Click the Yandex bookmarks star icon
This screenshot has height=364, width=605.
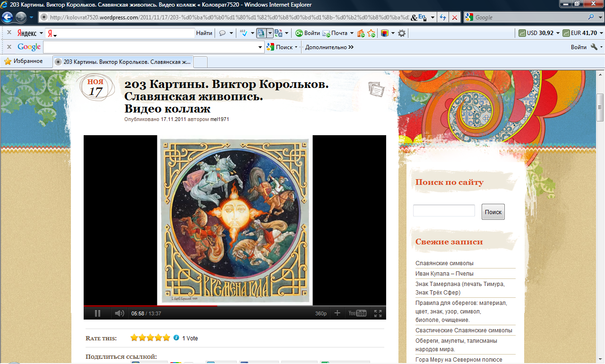click(372, 33)
